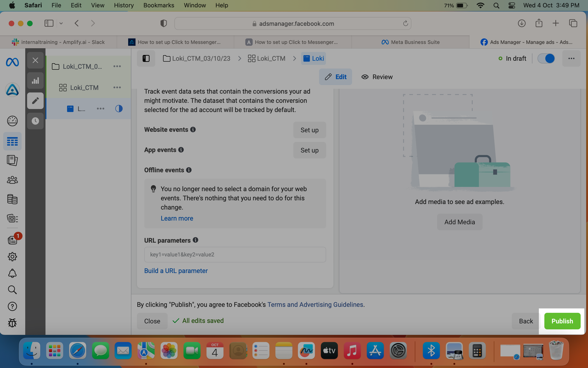Open Audiences people icon
The height and width of the screenshot is (368, 588).
pyautogui.click(x=12, y=180)
